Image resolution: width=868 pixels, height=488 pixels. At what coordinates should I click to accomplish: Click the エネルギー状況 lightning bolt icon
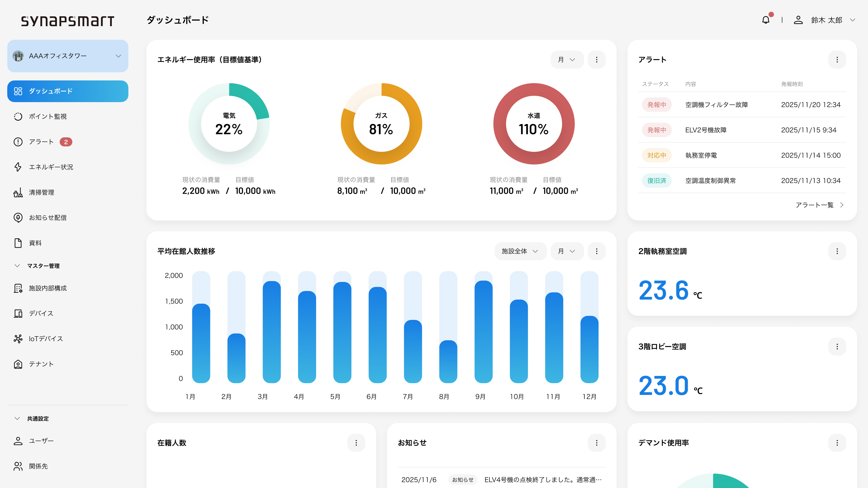[x=18, y=167]
